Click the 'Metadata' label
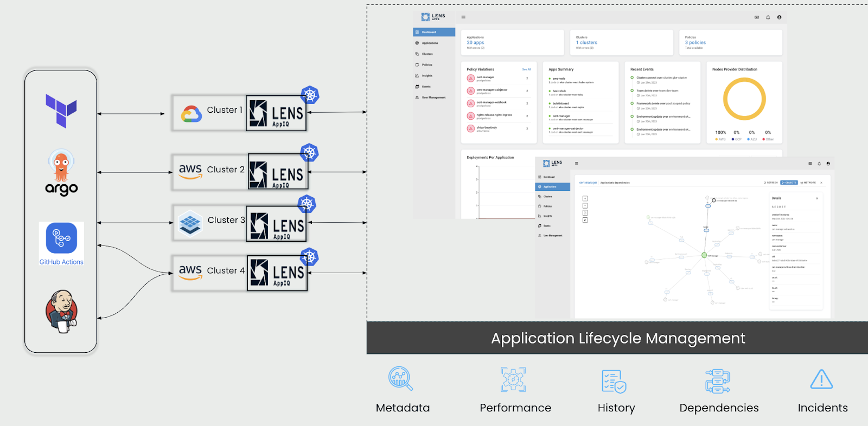 coord(403,408)
